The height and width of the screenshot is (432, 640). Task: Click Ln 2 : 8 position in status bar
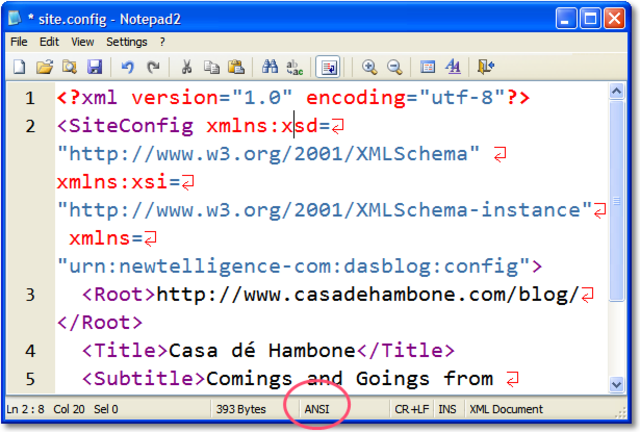point(25,409)
